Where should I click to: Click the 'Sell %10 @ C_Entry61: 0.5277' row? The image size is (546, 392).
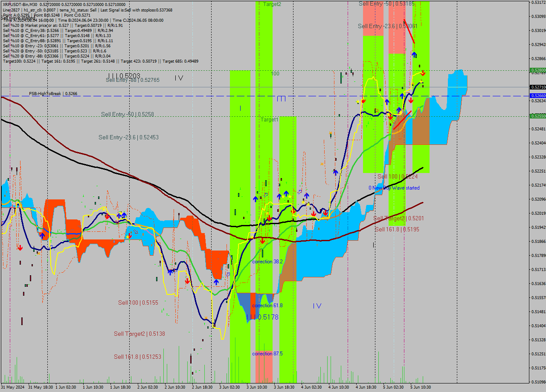(57, 35)
